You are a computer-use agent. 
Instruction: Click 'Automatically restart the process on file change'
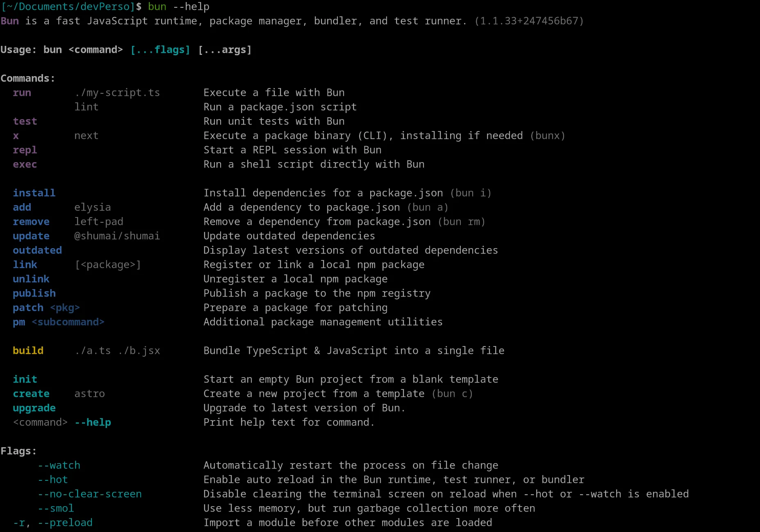351,466
